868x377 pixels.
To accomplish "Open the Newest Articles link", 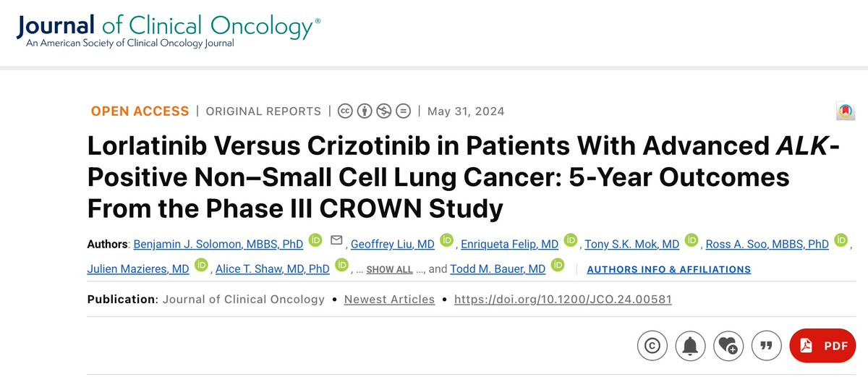I will tap(389, 299).
